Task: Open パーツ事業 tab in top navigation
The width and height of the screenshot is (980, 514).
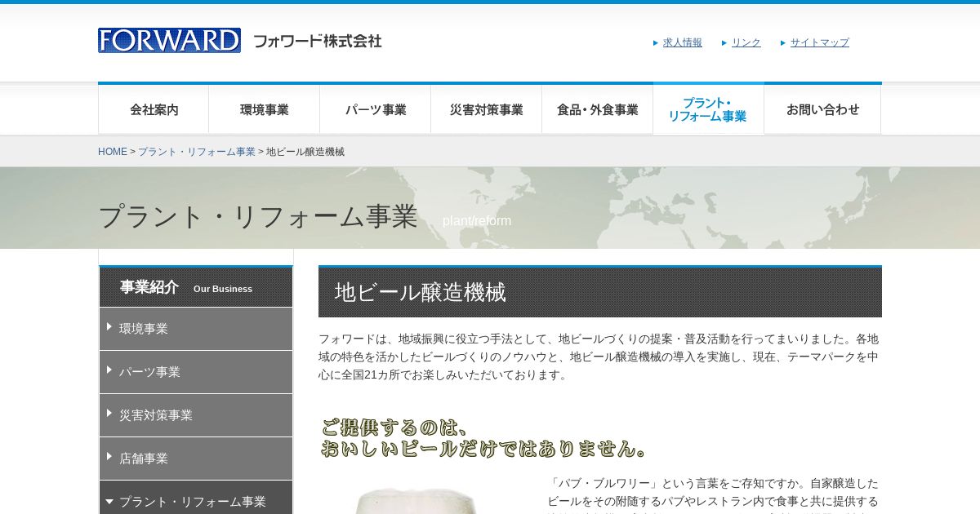Action: click(376, 109)
